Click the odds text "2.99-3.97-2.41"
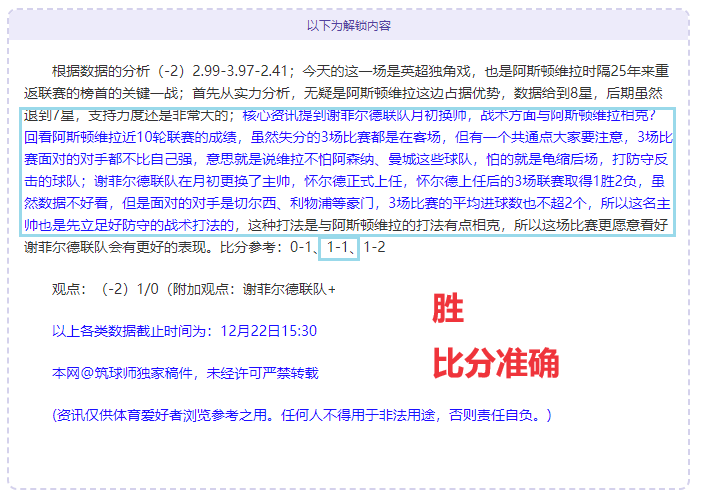The image size is (705, 502). 240,71
